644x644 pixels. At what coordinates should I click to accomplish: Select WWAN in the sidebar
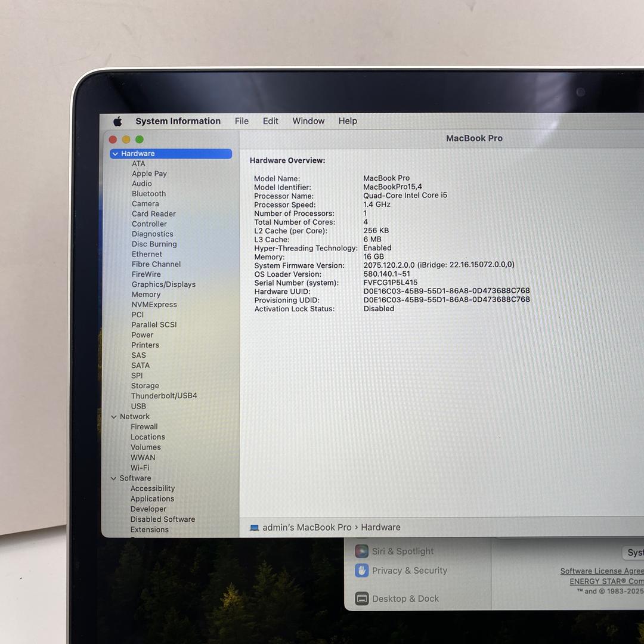[x=143, y=457]
